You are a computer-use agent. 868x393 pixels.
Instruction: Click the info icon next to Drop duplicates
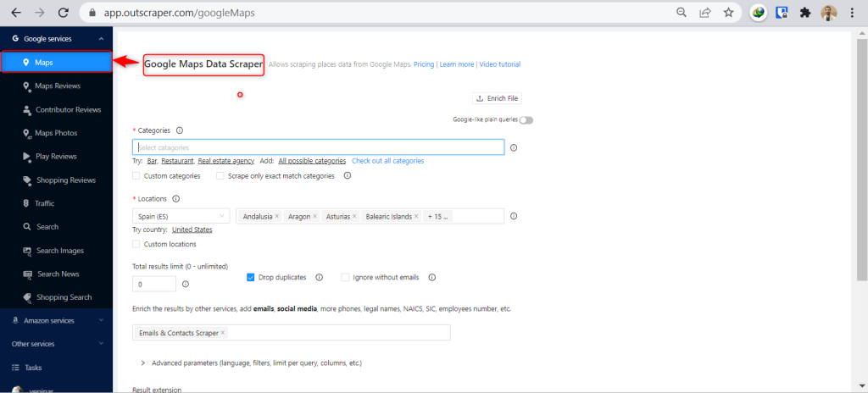coord(320,277)
